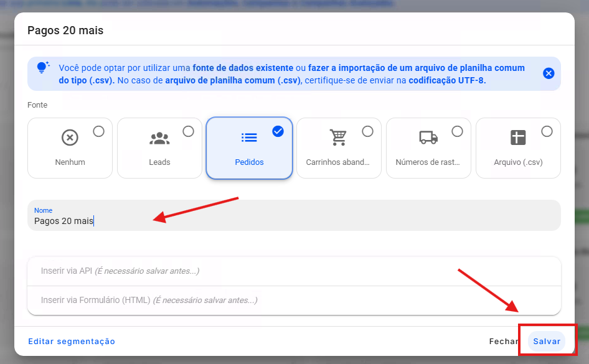Dismiss the blue info banner
This screenshot has height=364, width=589.
click(x=549, y=73)
